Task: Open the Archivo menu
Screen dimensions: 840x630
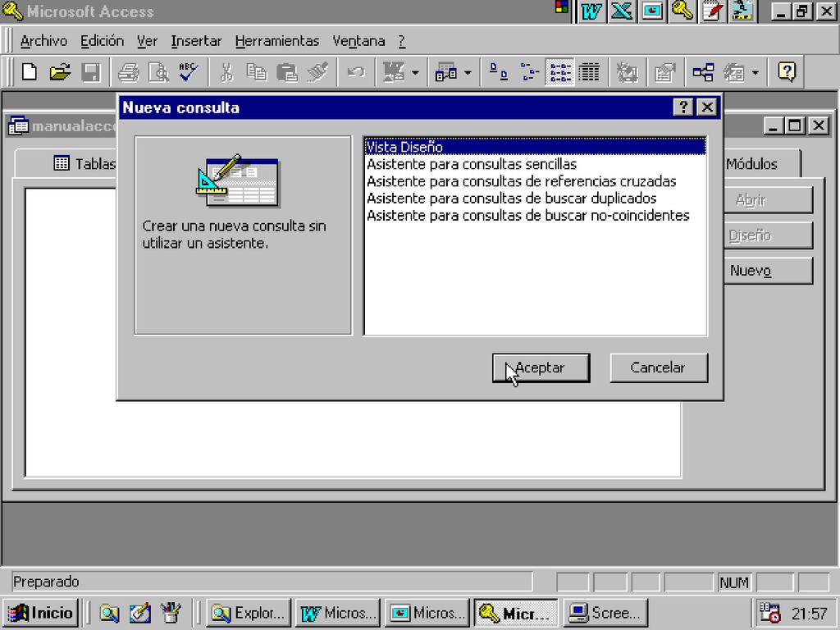Action: pos(44,41)
